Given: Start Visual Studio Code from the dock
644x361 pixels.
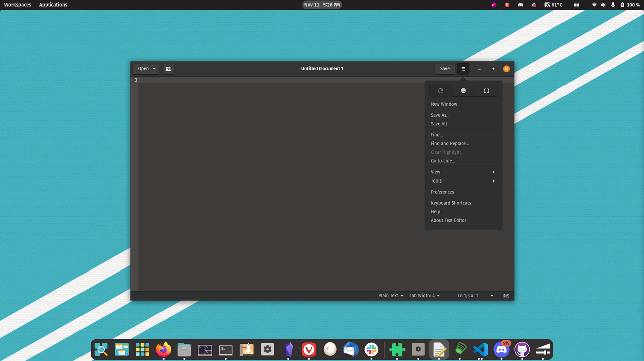Looking at the screenshot, I should point(480,349).
